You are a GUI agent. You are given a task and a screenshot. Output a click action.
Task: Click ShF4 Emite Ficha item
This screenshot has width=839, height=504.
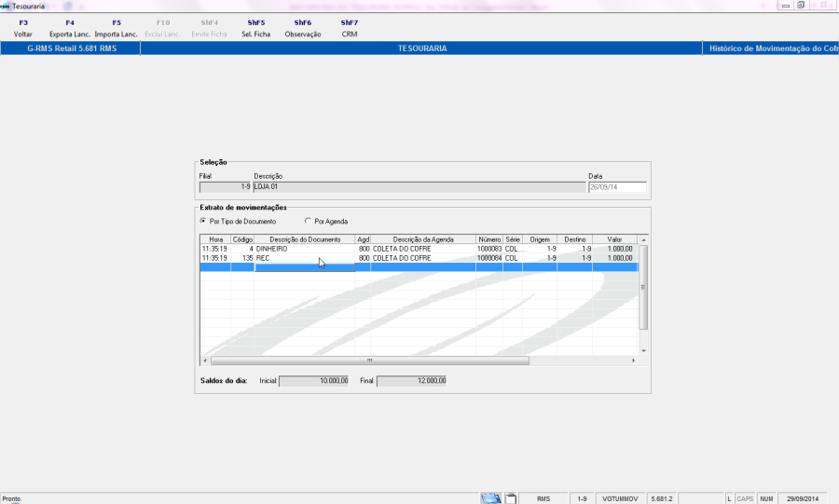point(209,28)
